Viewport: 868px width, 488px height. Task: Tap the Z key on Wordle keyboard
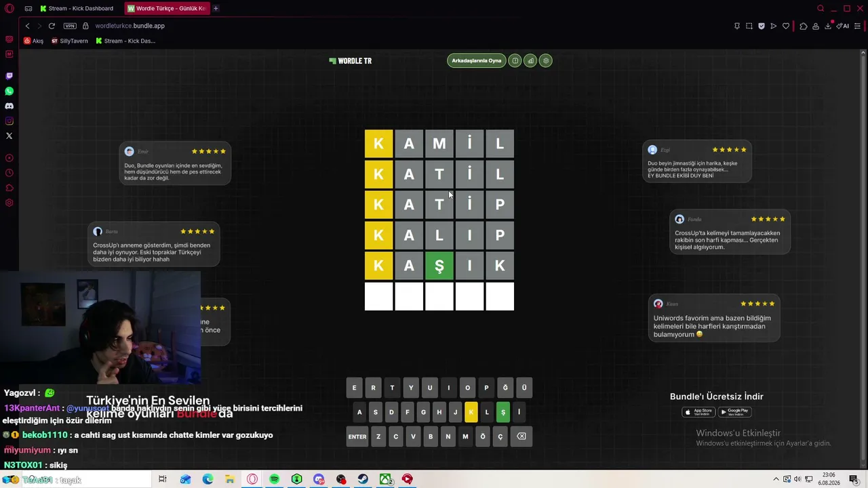[x=378, y=436]
